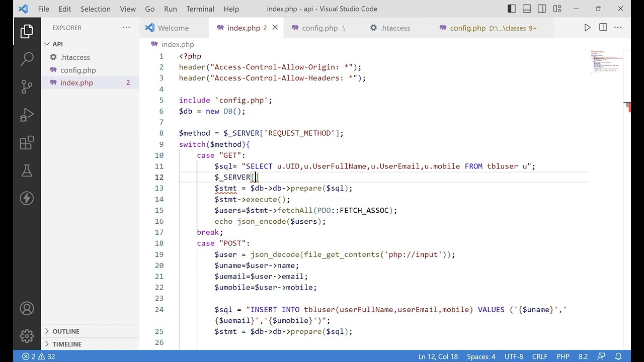Switch to the .htaccess tab
The image size is (644, 362).
(x=395, y=28)
